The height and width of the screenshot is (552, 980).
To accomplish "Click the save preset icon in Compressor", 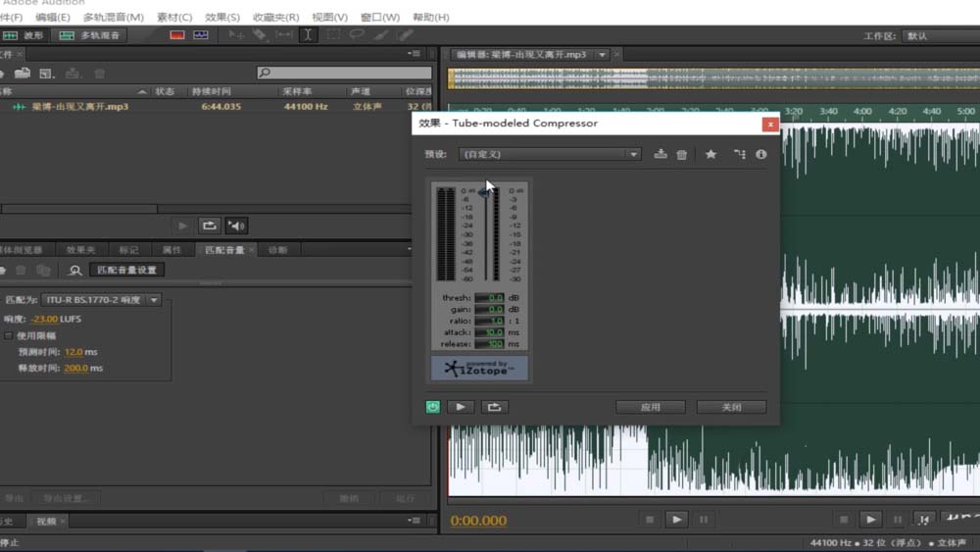I will point(660,154).
